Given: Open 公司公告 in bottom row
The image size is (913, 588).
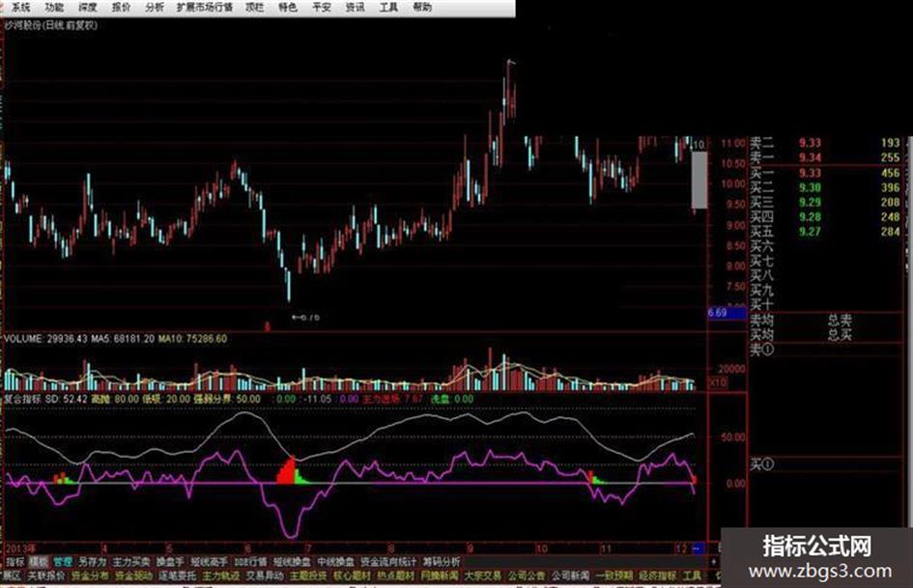Looking at the screenshot, I should coord(527,575).
